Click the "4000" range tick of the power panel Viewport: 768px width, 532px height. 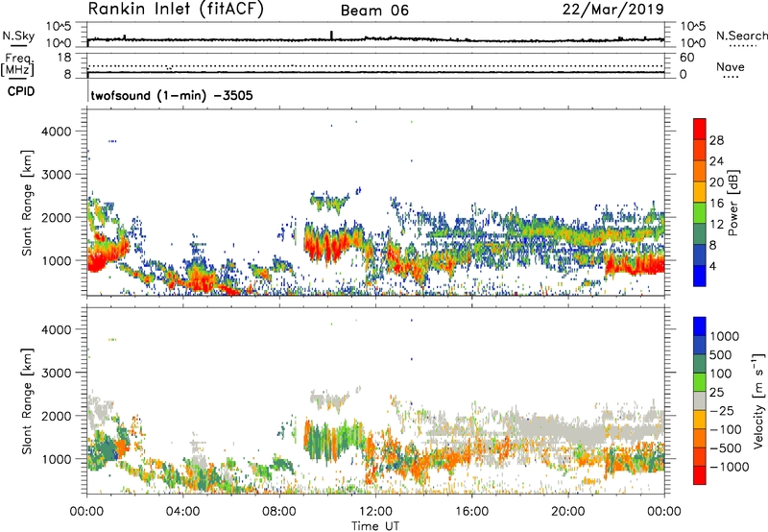(x=56, y=132)
